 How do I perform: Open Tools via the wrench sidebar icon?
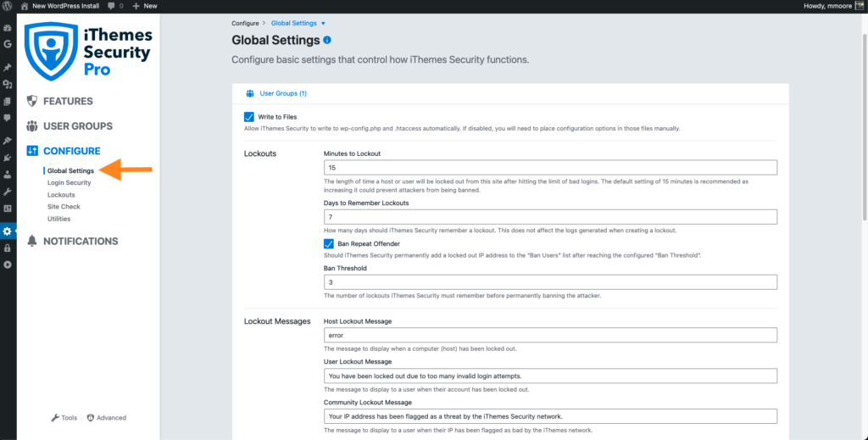pos(7,192)
